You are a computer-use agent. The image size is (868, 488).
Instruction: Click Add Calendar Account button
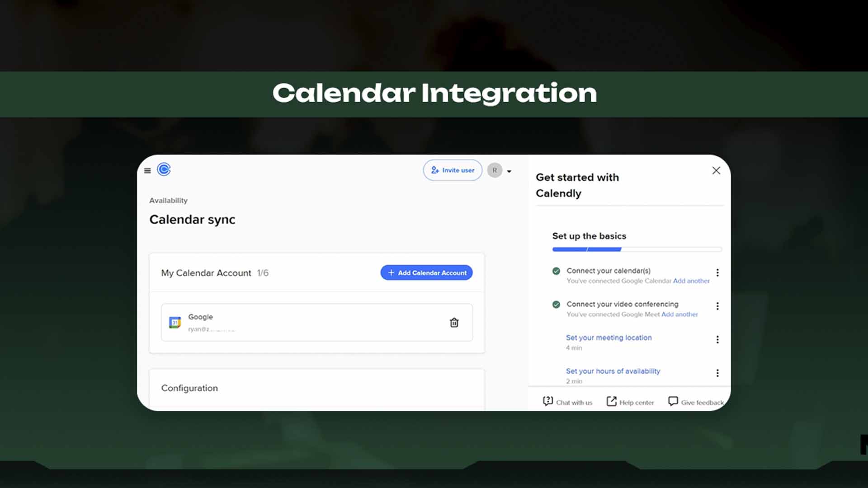(426, 272)
